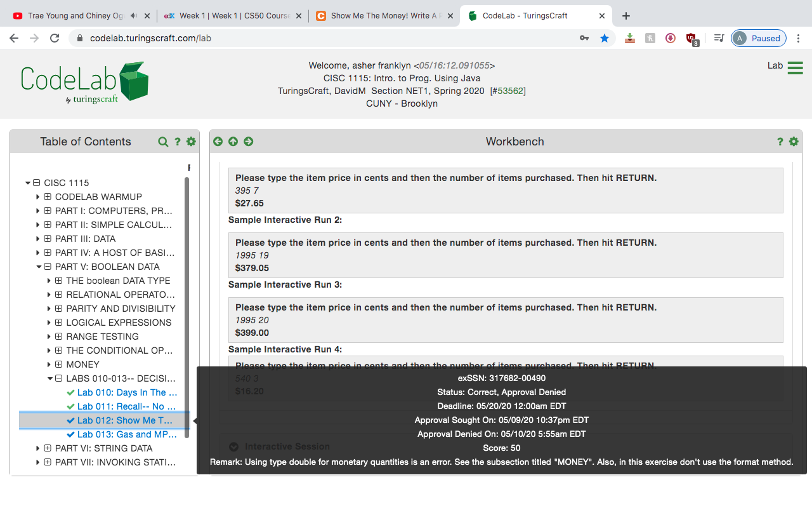812x508 pixels.
Task: Open Lab 010: Days In The ... exercise
Action: (127, 392)
